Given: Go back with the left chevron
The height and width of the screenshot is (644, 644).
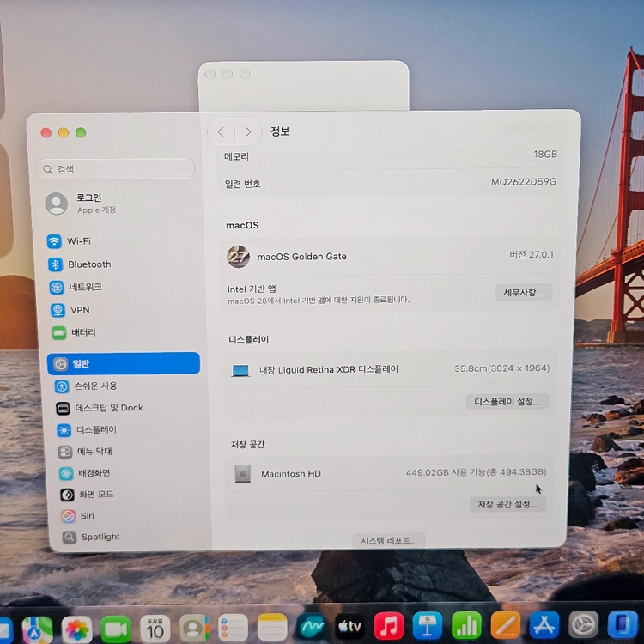Looking at the screenshot, I should click(x=221, y=132).
